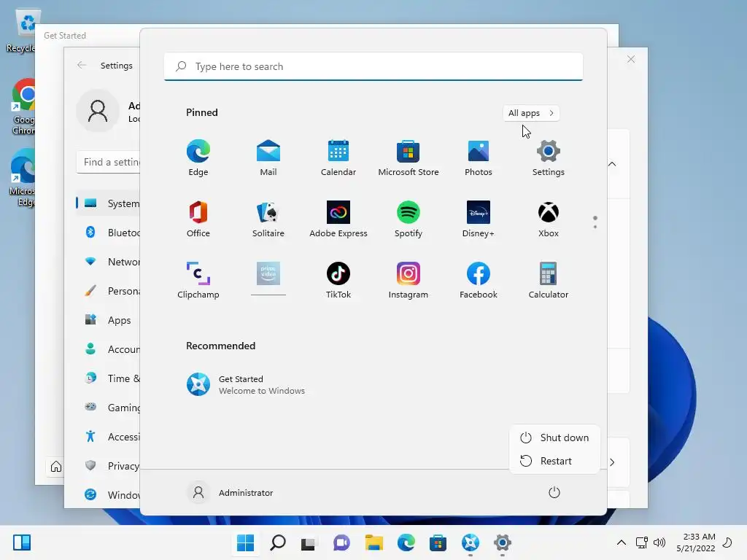The width and height of the screenshot is (747, 560).
Task: Open Chat from the taskbar
Action: pos(341,542)
